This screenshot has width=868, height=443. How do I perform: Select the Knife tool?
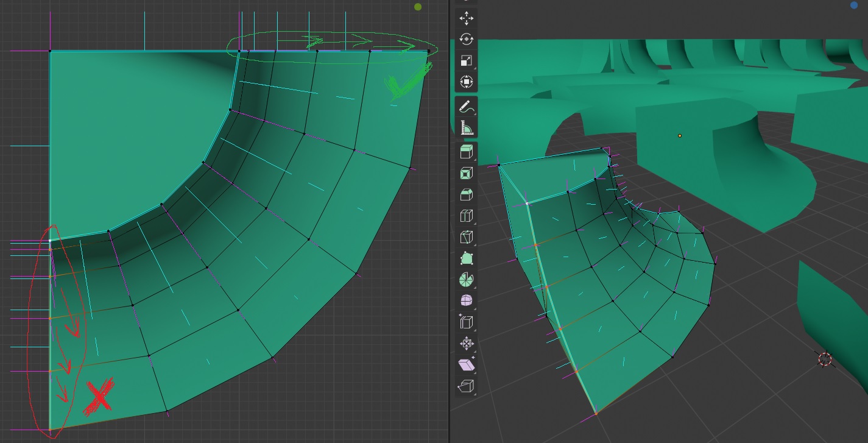pyautogui.click(x=466, y=237)
